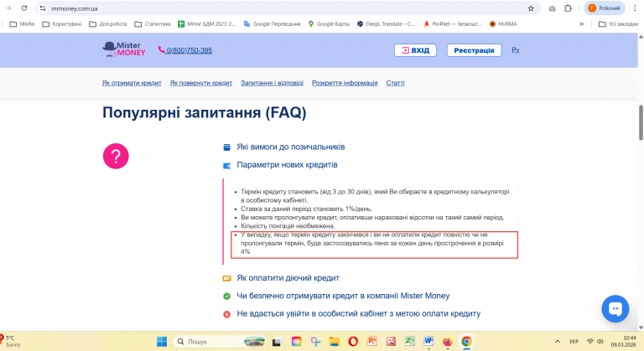Viewport: 644px width, 351px height.
Task: Open Chrome's three-dot menu
Action: point(635,8)
